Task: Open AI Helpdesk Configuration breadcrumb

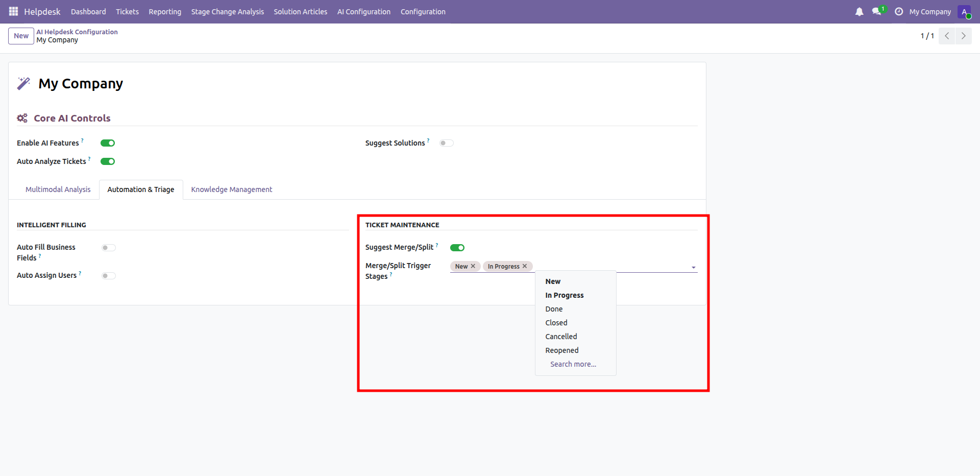Action: click(x=77, y=32)
